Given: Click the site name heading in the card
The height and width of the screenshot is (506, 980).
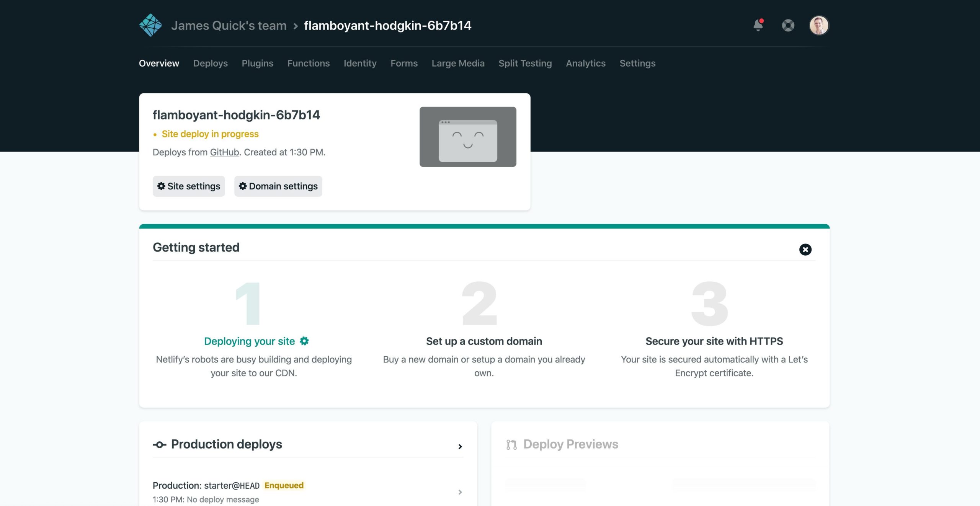Looking at the screenshot, I should (x=236, y=115).
